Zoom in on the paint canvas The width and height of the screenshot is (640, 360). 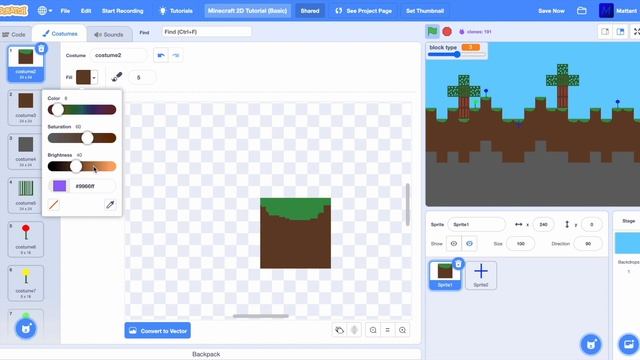point(402,330)
